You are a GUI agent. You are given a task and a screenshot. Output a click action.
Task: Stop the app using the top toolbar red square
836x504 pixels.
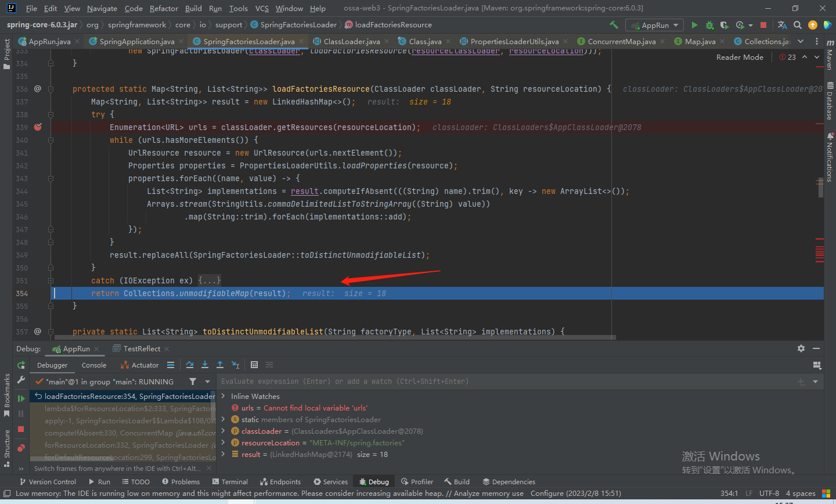(x=763, y=25)
